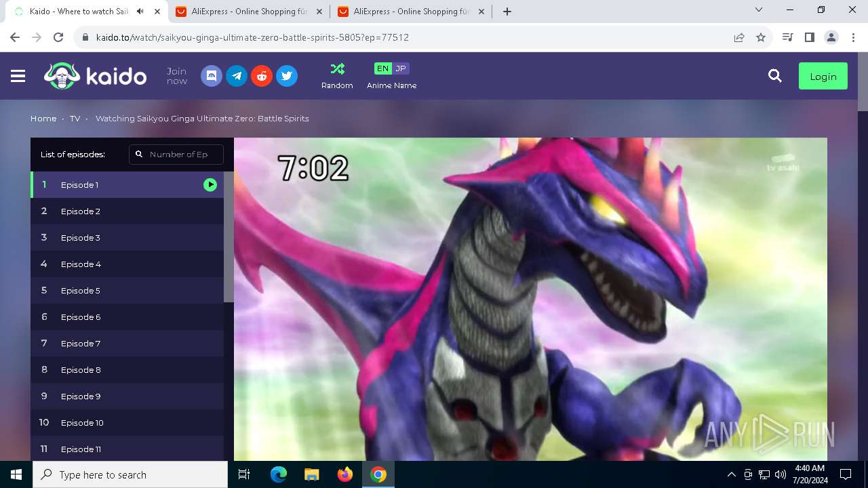Open the Telegram channel link

click(x=237, y=76)
